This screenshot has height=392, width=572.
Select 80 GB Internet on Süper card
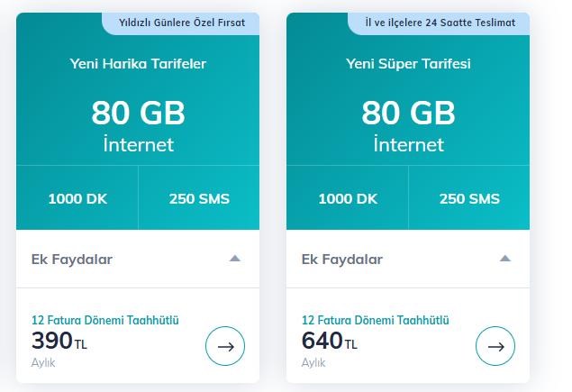[409, 126]
